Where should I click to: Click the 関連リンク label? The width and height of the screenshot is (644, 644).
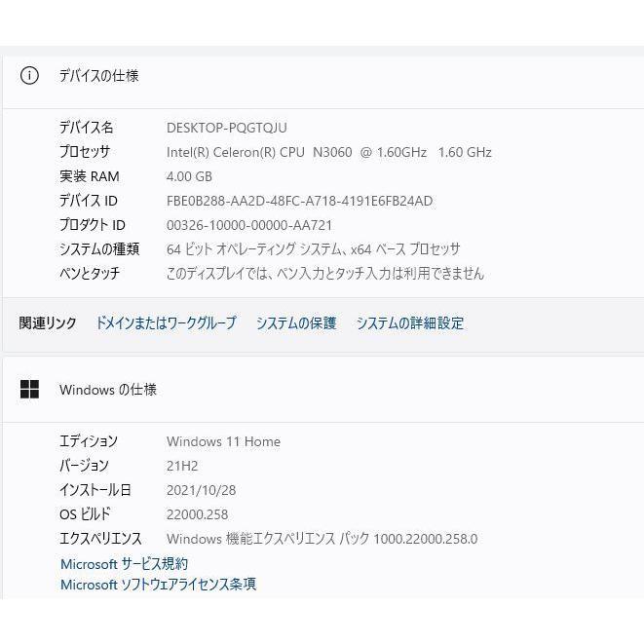(48, 322)
